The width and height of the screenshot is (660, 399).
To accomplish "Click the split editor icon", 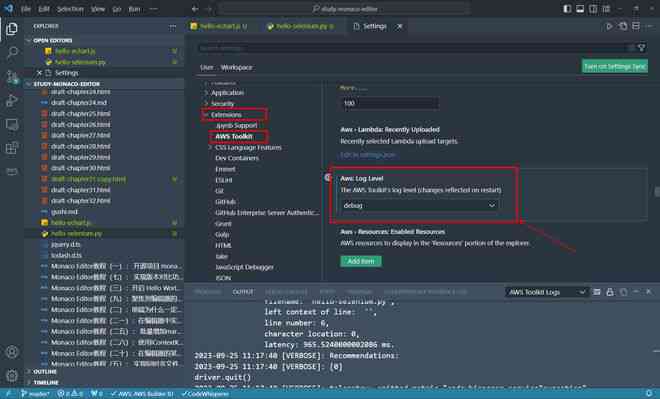I will click(636, 26).
